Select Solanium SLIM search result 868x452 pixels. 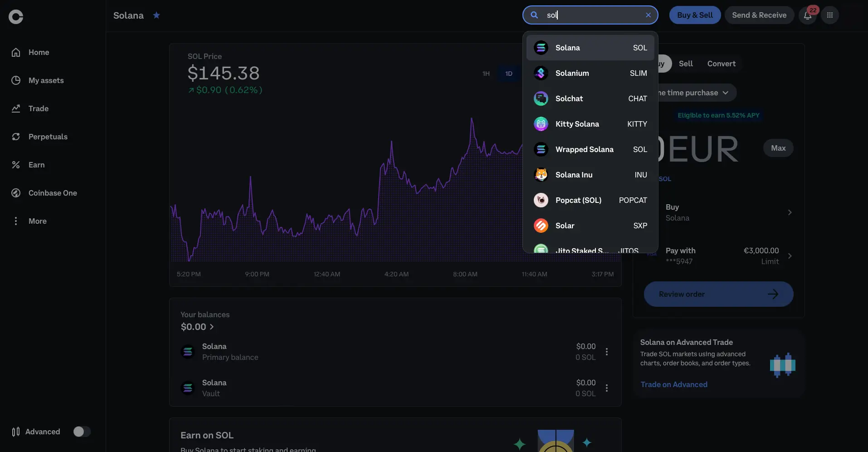point(590,73)
